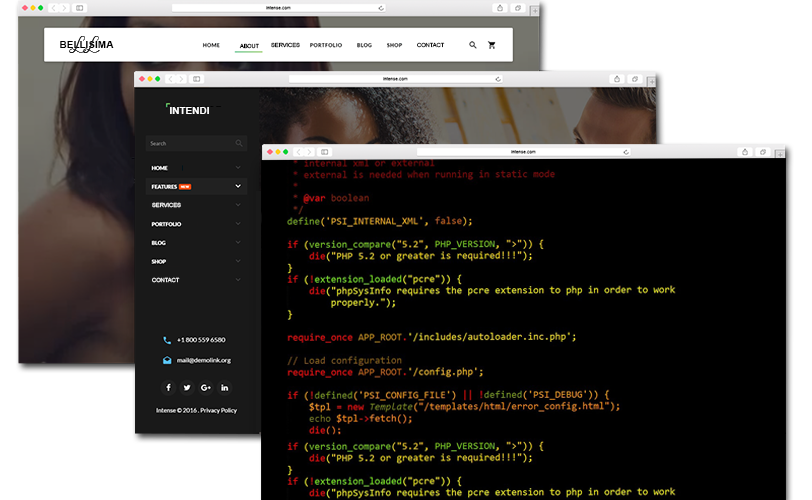Expand the BLOG sidebar chevron
The width and height of the screenshot is (812, 500).
238,242
